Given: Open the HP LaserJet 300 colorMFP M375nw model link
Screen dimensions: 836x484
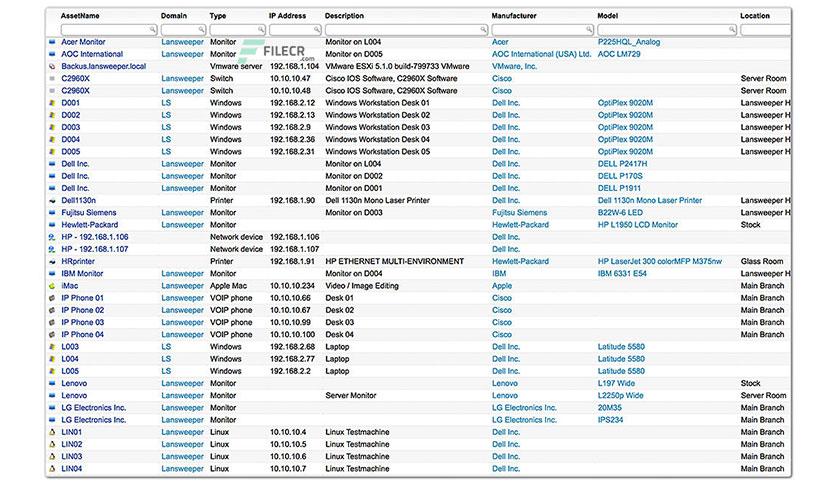Looking at the screenshot, I should pyautogui.click(x=660, y=262).
